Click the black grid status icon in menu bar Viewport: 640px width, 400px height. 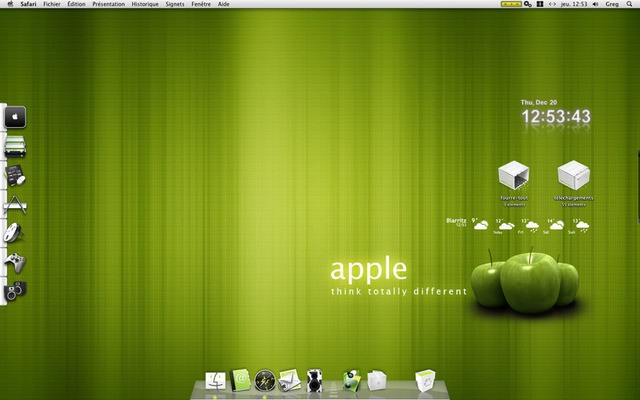point(540,4)
